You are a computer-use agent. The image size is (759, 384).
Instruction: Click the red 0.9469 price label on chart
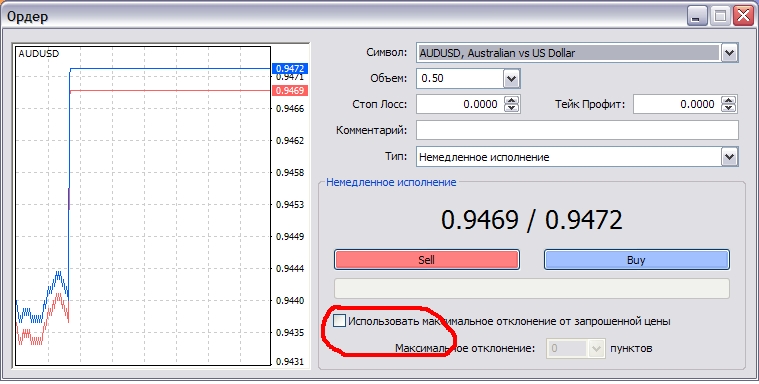click(289, 91)
